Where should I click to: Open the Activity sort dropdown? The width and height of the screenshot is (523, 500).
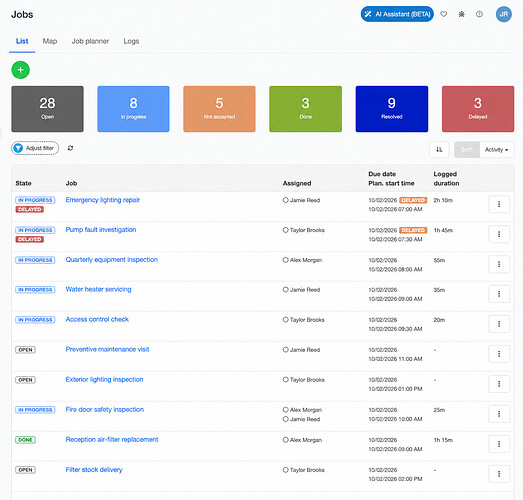[496, 149]
